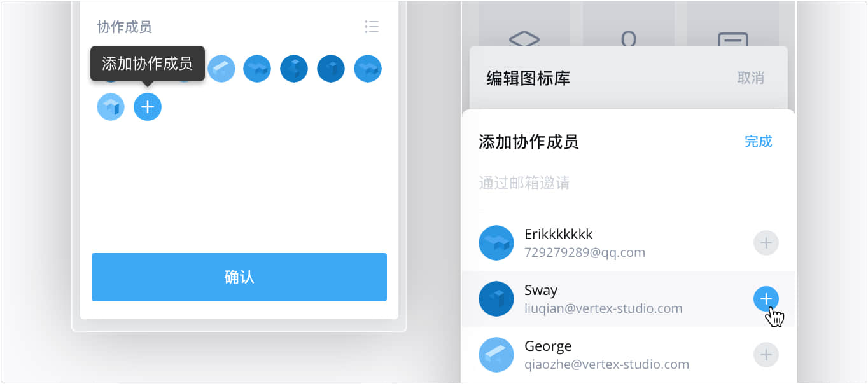
Task: Add George with the gray plus icon
Action: click(x=766, y=354)
